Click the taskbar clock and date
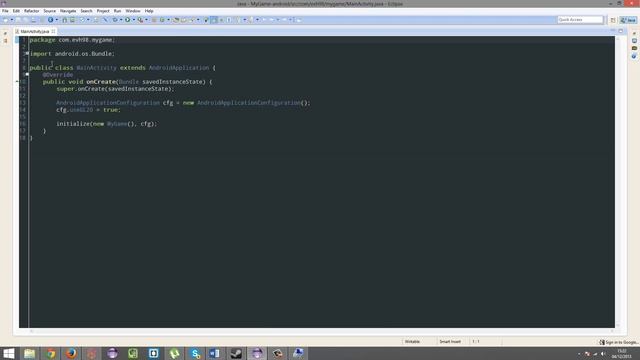 [622, 353]
